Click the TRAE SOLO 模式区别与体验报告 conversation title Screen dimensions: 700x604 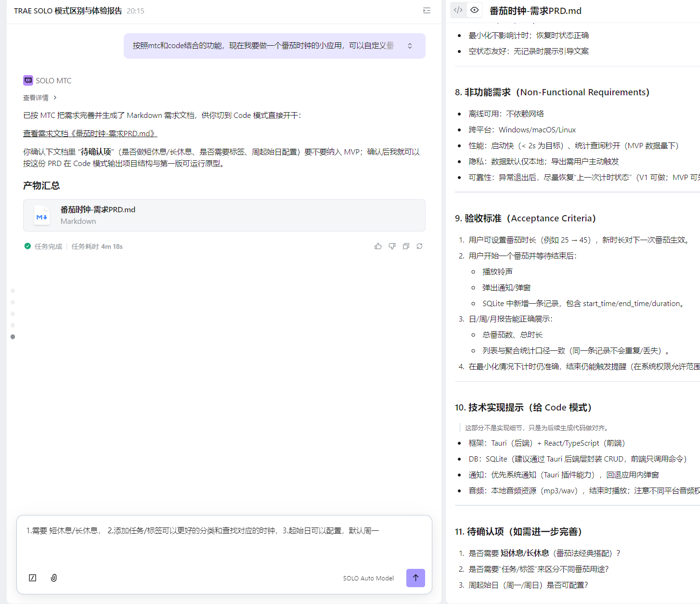[68, 11]
